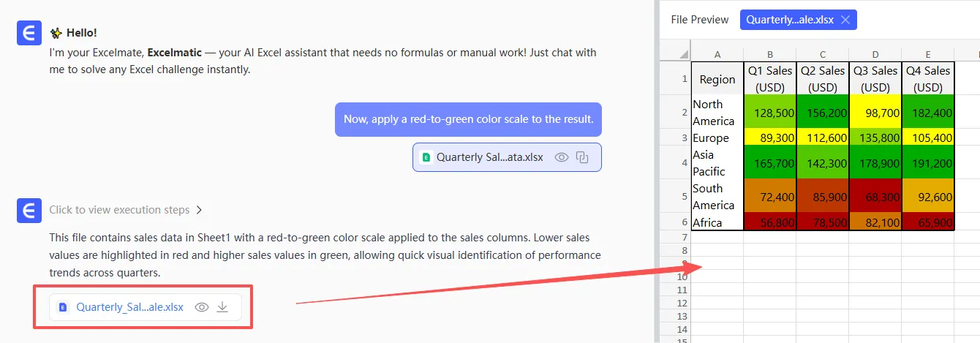Click the user message about red-to-green color scale

click(x=468, y=119)
